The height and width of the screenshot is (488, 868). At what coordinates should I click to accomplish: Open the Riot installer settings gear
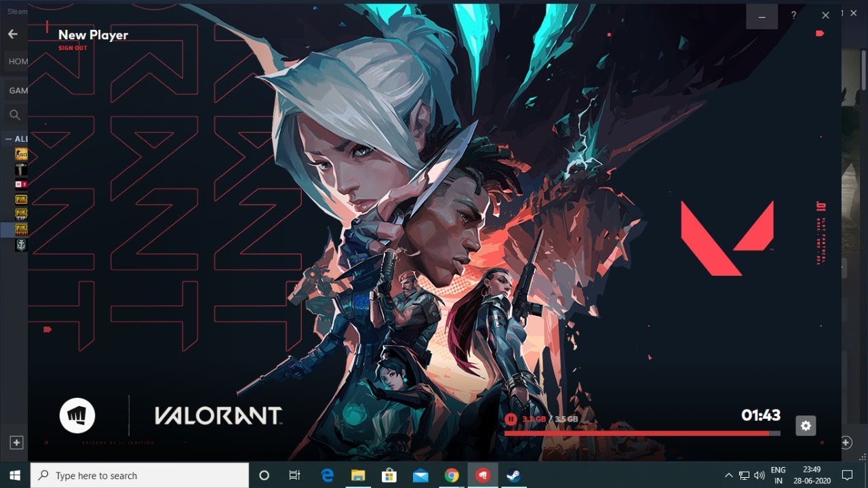coord(806,426)
